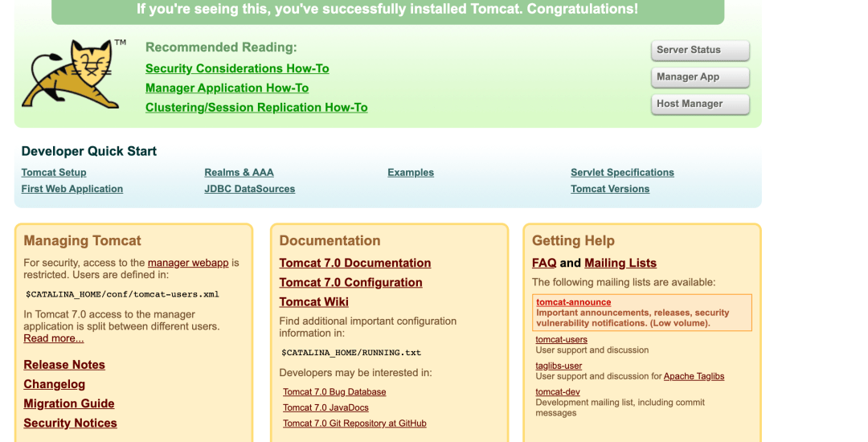Screen dimensions: 868x442
Task: Open the Examples link
Action: (x=411, y=173)
